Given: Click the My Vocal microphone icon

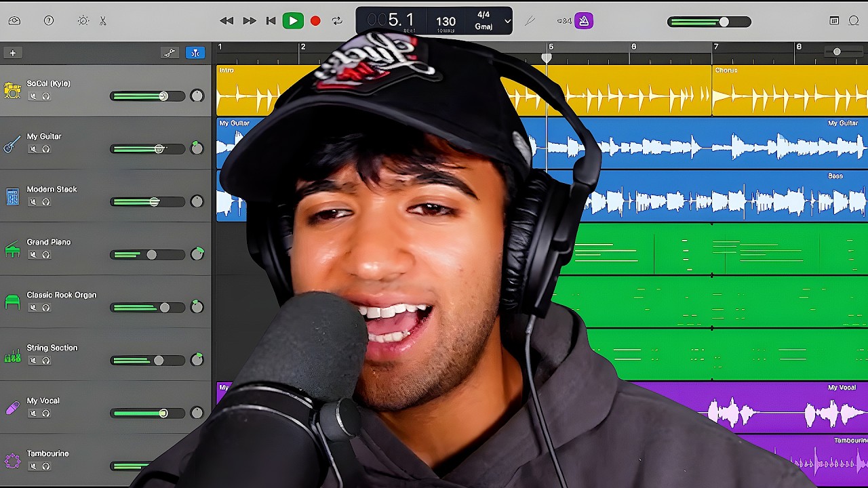Looking at the screenshot, I should [12, 408].
